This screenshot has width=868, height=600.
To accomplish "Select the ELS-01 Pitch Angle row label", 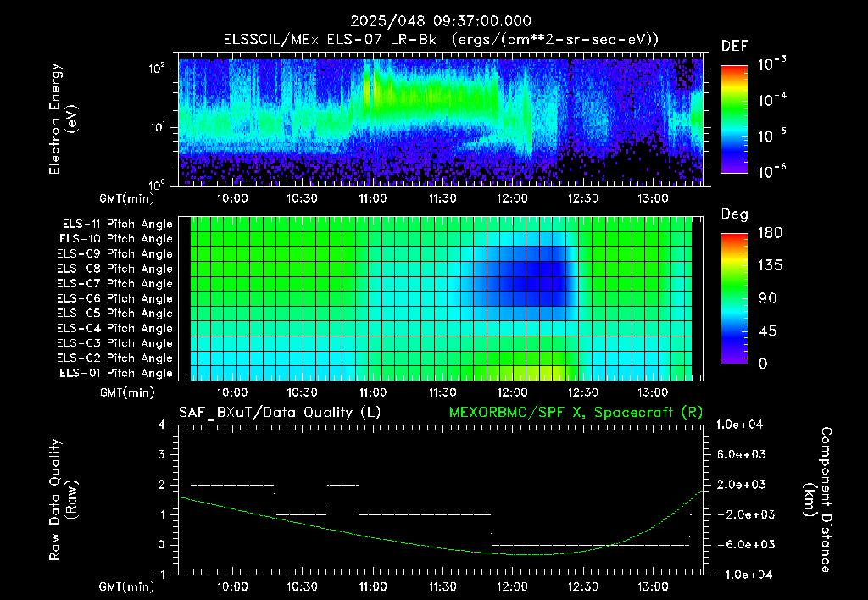I will 116,373.
